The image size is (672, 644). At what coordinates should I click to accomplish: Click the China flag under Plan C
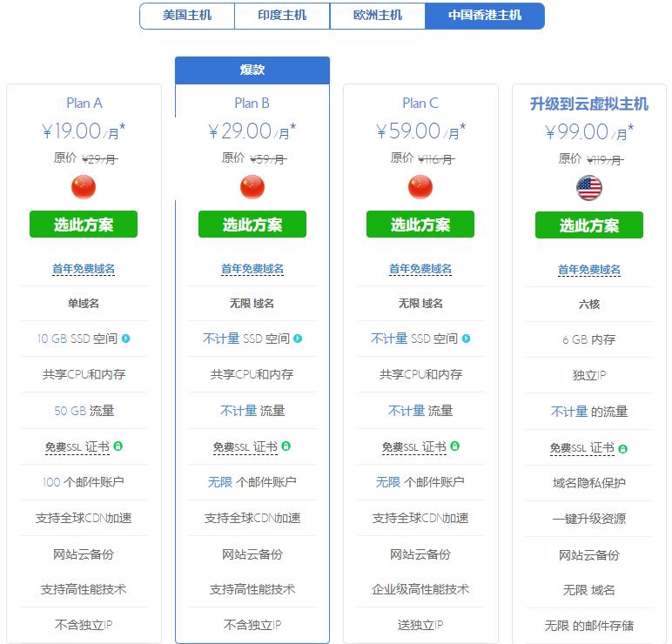420,187
